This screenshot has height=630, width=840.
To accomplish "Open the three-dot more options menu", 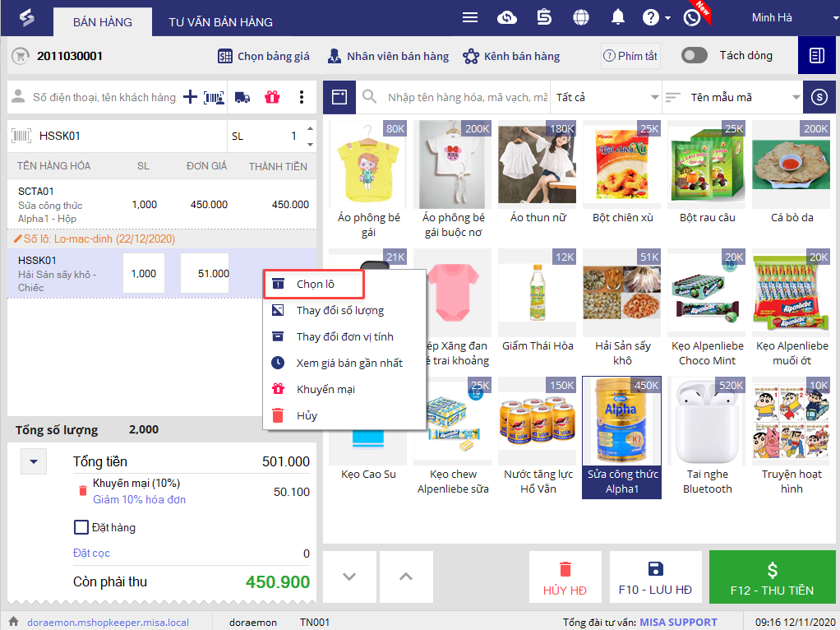I will coord(302,97).
